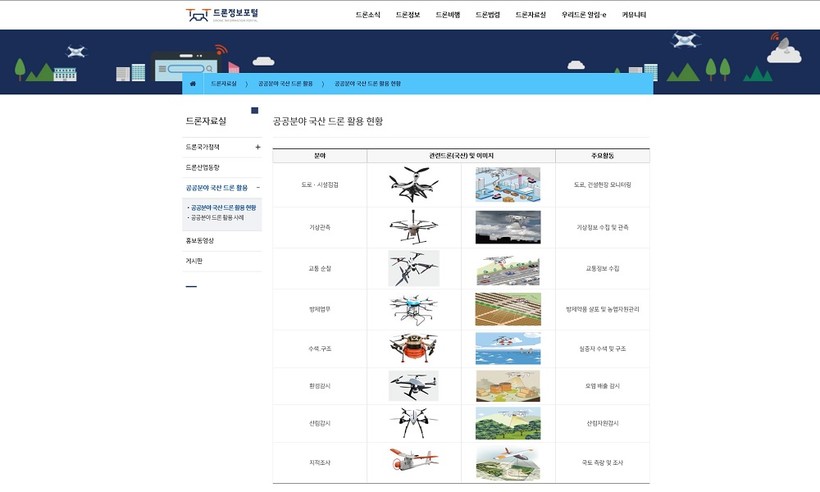820x492 pixels.
Task: Click the blue pest-control drone image
Action: [413, 309]
